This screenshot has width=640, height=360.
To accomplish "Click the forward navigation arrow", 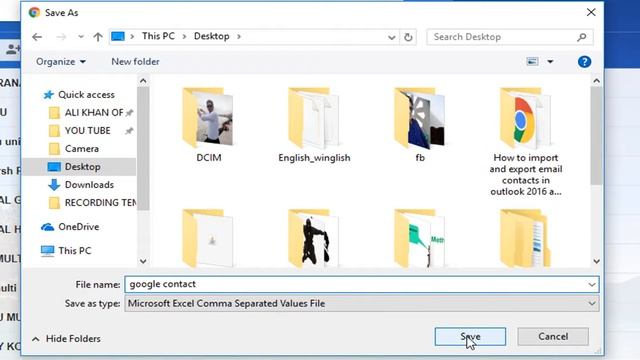I will click(x=61, y=37).
